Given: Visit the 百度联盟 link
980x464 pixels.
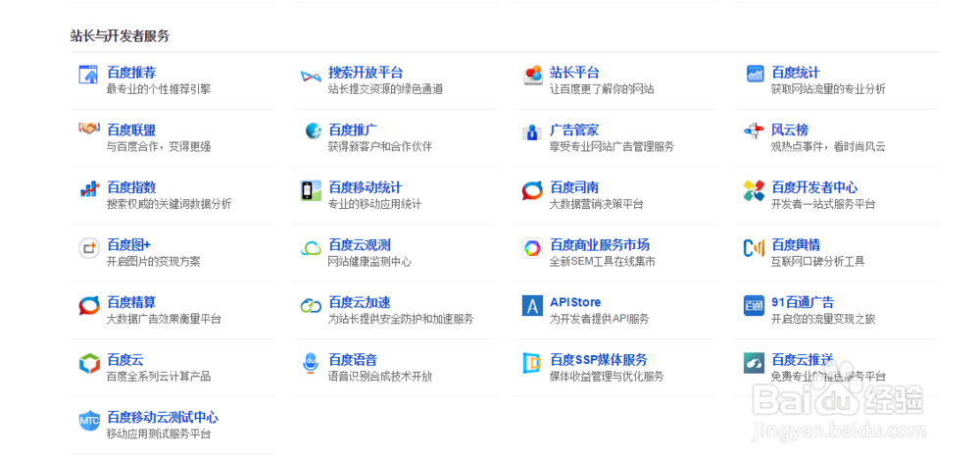Looking at the screenshot, I should pyautogui.click(x=131, y=130).
